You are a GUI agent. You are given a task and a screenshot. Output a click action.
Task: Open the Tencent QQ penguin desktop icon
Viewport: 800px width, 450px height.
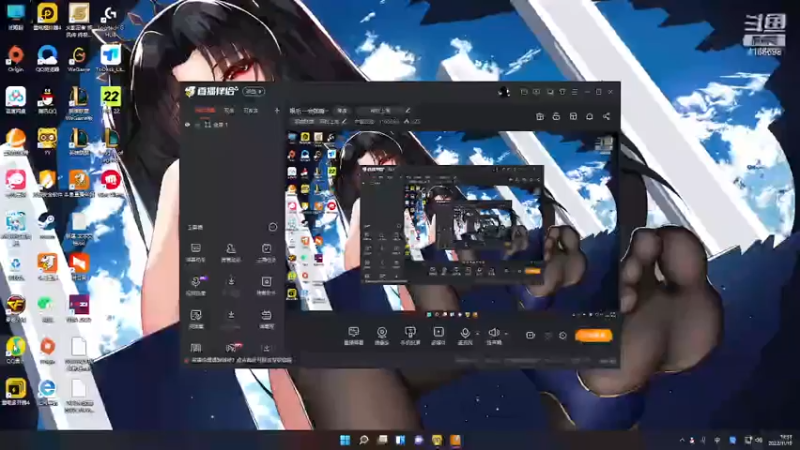(x=47, y=100)
